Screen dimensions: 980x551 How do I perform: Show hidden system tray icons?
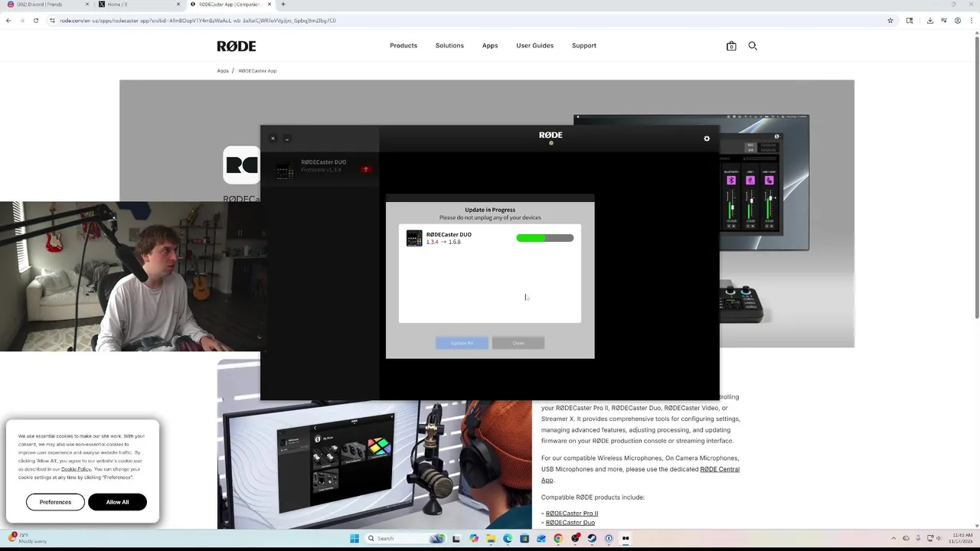894,538
